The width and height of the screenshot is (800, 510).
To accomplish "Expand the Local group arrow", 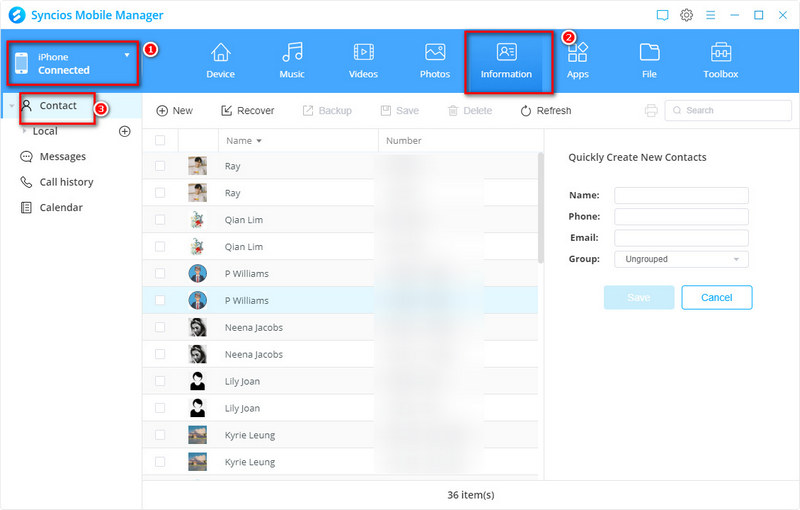I will (24, 131).
